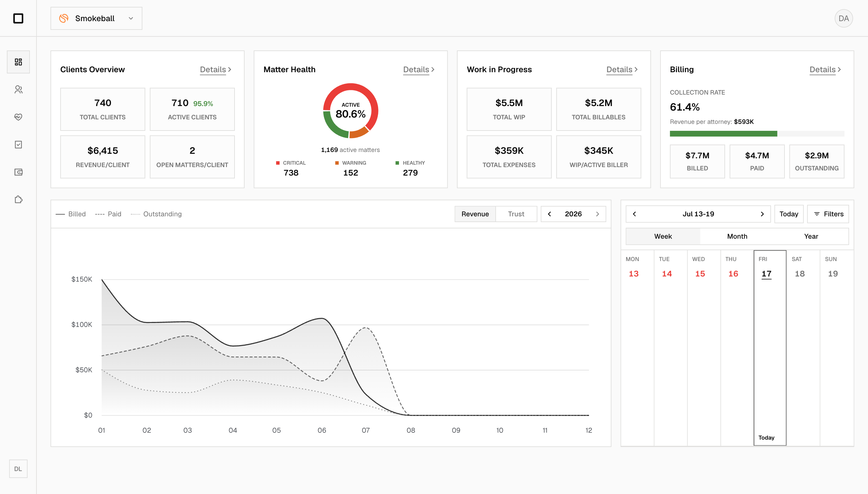Open the clients people icon in sidebar

[18, 89]
